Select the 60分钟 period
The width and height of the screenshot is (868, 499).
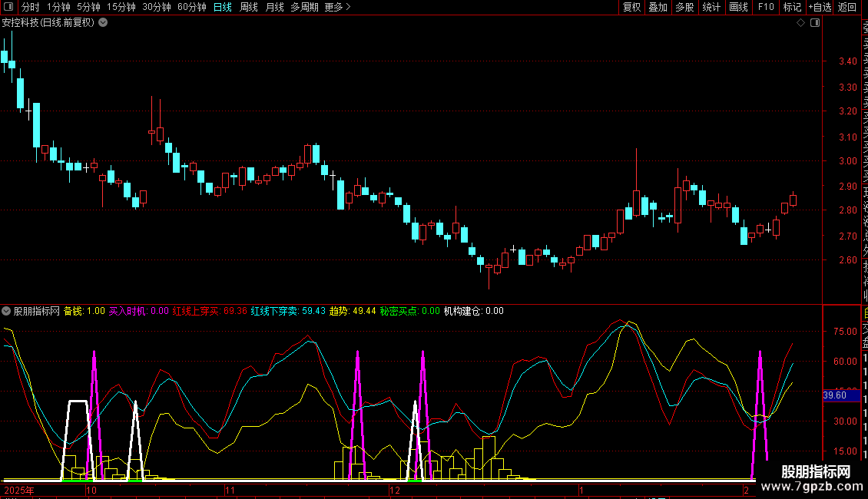(x=192, y=7)
